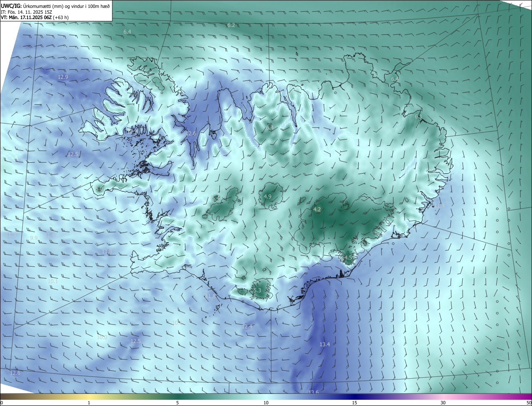Click the '1' tick on the color scale
The width and height of the screenshot is (532, 406).
[x=89, y=403]
